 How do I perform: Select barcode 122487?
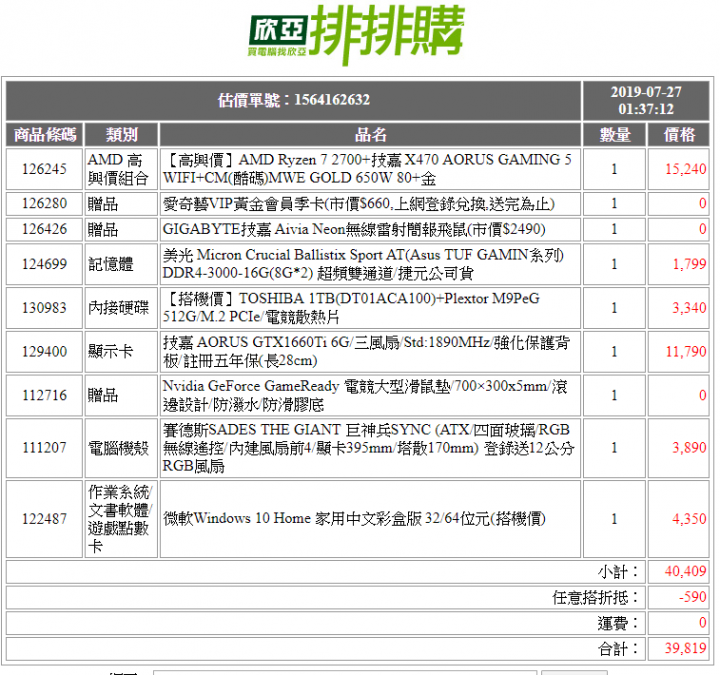tap(45, 519)
